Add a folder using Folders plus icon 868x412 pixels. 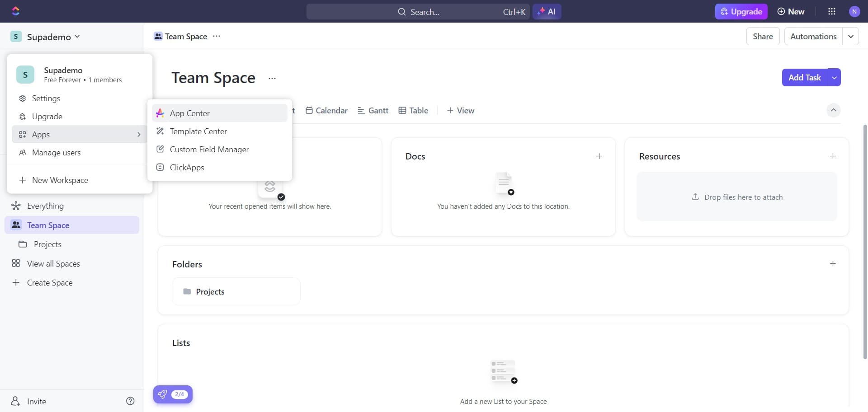tap(833, 264)
